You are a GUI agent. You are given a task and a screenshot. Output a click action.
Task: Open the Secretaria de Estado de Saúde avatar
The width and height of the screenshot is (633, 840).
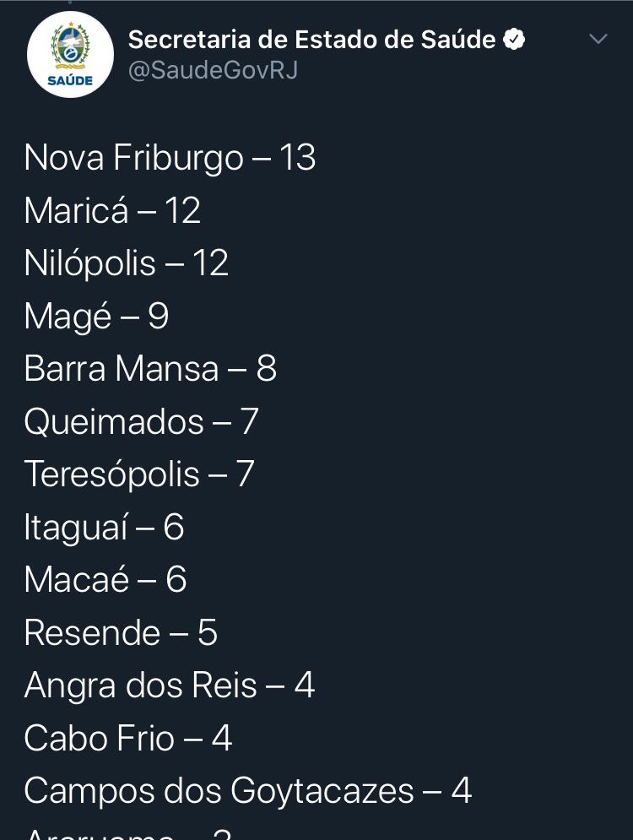click(70, 54)
